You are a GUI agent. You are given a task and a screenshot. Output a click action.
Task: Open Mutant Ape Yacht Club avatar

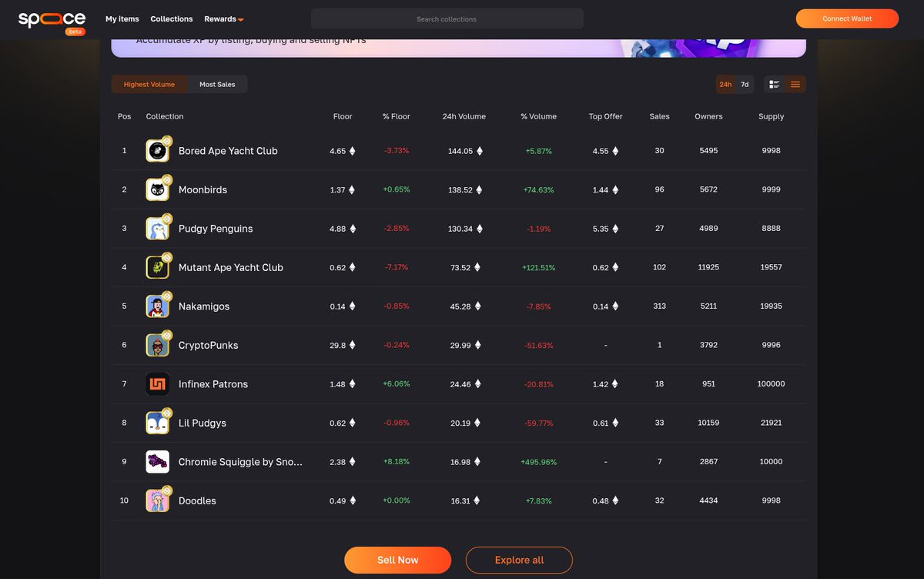coord(158,267)
